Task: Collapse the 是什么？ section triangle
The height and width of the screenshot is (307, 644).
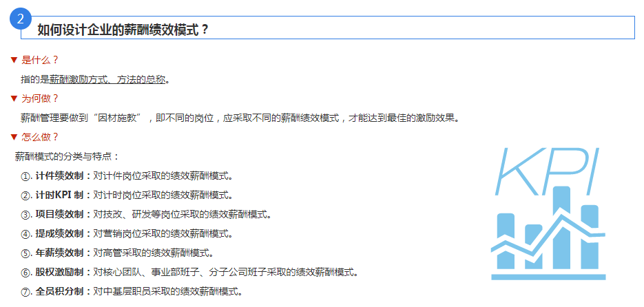Action: pyautogui.click(x=13, y=60)
